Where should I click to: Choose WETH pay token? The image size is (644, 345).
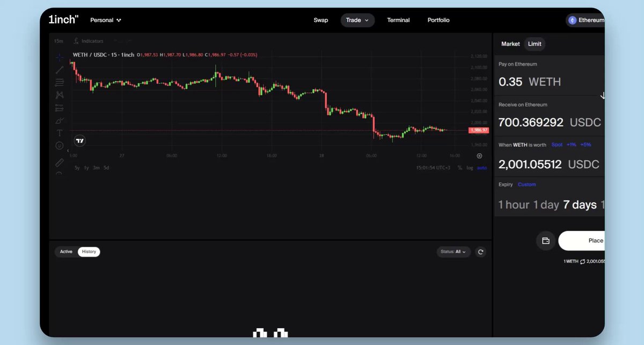tap(545, 82)
